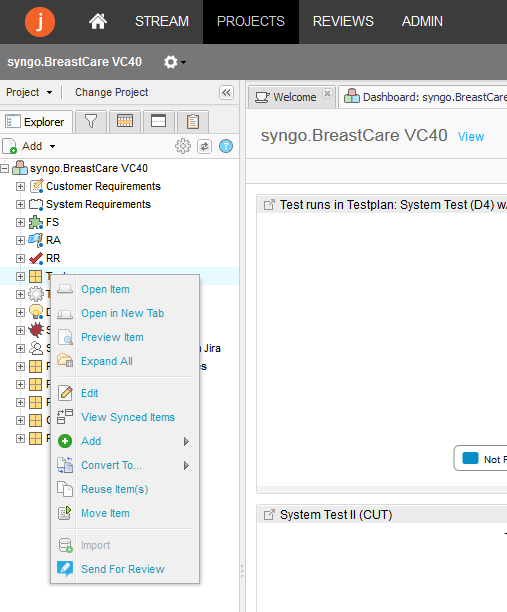Image resolution: width=507 pixels, height=612 pixels.
Task: Open the Add submenu arrow
Action: click(x=187, y=441)
